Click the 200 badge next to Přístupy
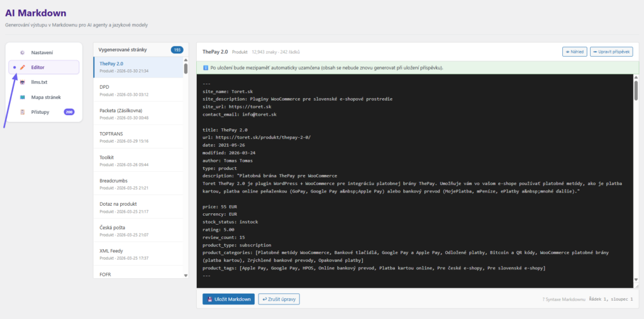644x319 pixels. 69,112
